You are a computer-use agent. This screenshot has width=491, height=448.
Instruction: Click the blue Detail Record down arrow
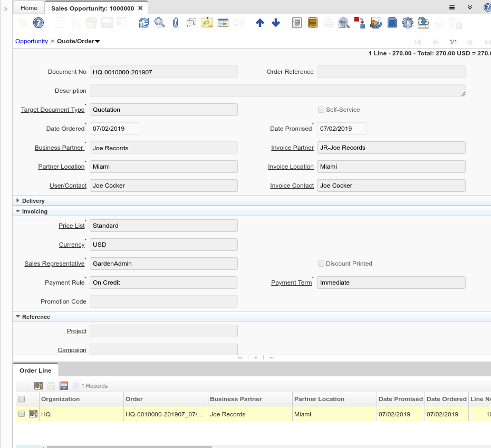tap(275, 23)
